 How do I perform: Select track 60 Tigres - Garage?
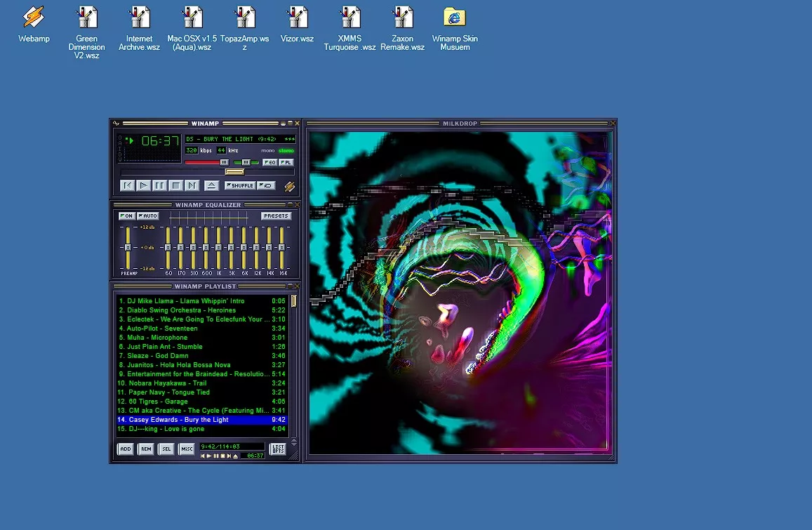click(x=201, y=401)
